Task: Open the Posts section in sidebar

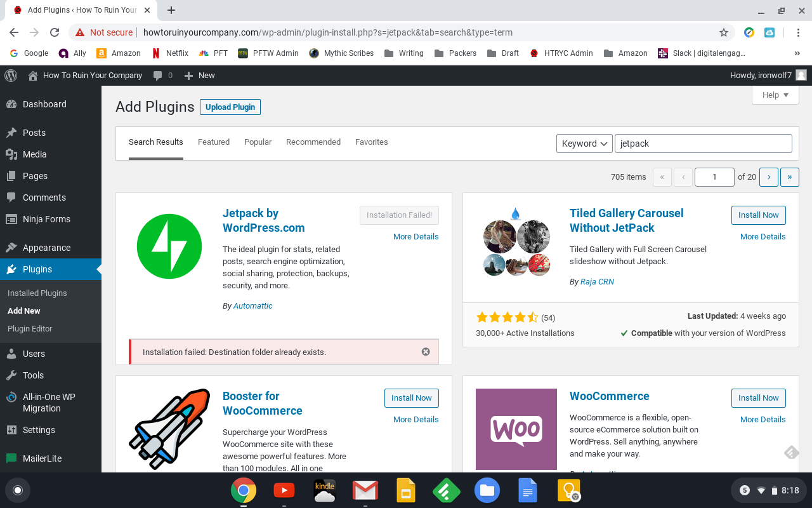Action: (51, 133)
